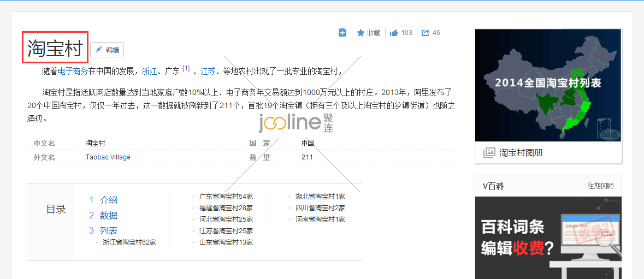Click the 编辑 edit button
The height and width of the screenshot is (279, 644).
(107, 50)
